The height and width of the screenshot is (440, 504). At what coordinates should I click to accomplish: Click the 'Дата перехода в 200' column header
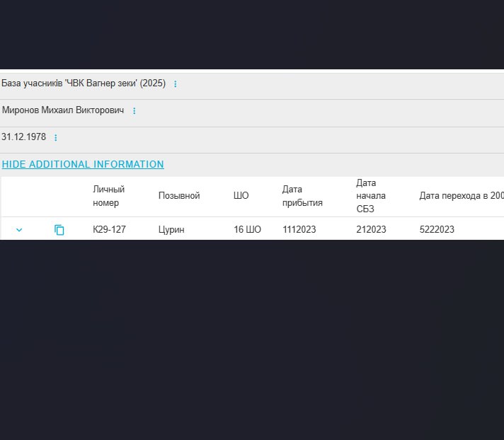[x=461, y=196]
